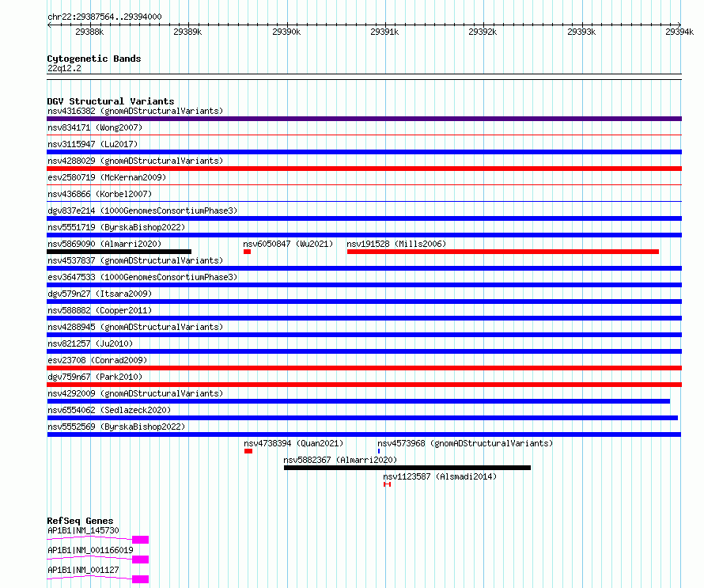The image size is (704, 588).
Task: Click the purple nsv4316382 variant bar
Action: tap(364, 119)
